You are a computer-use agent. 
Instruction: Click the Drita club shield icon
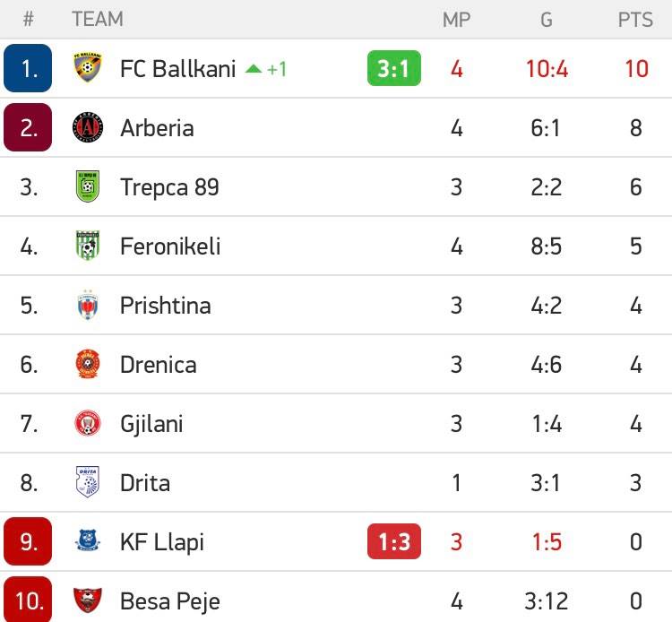(x=88, y=482)
